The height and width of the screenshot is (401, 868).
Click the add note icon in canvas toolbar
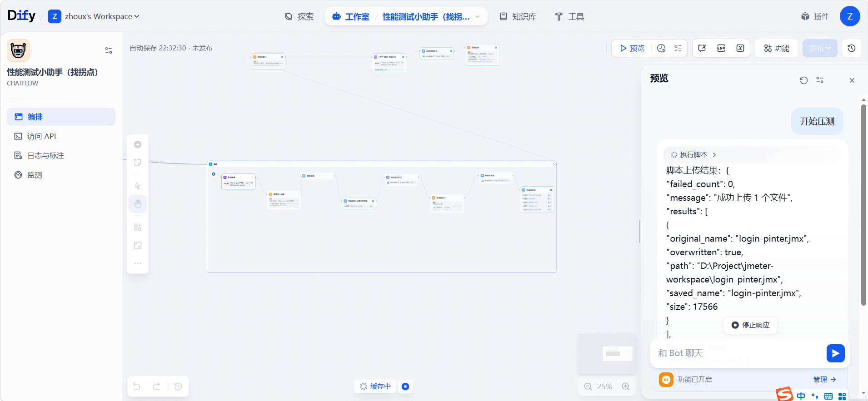tap(138, 163)
